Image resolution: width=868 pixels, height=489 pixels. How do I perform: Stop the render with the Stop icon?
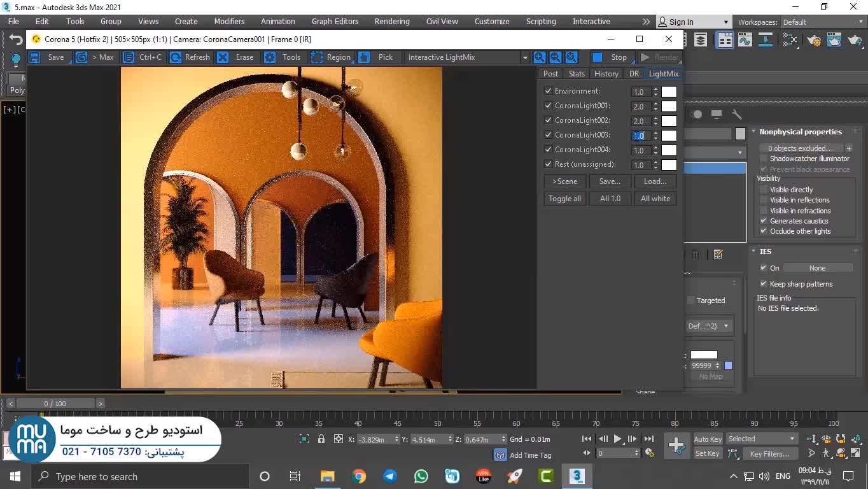[598, 57]
